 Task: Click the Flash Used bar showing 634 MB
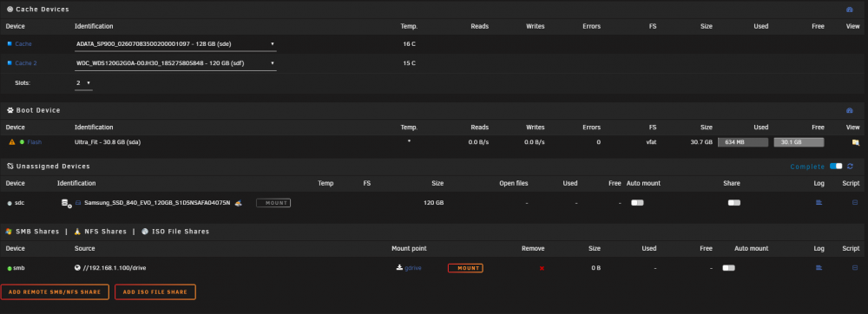(743, 142)
